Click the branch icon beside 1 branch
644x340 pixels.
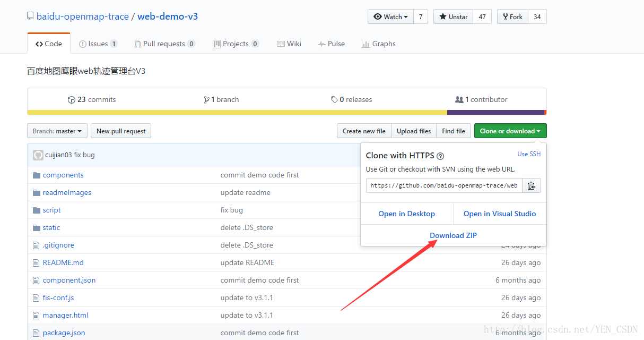tap(206, 100)
